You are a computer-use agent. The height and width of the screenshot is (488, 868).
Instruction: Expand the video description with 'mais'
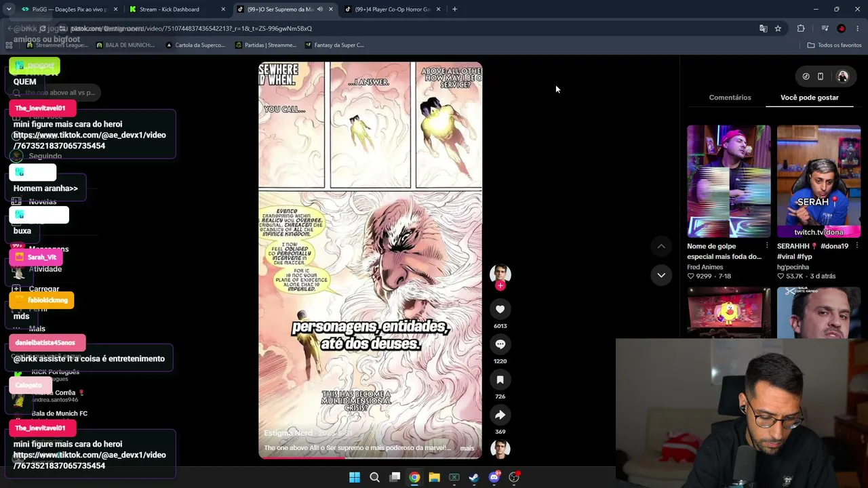(467, 448)
